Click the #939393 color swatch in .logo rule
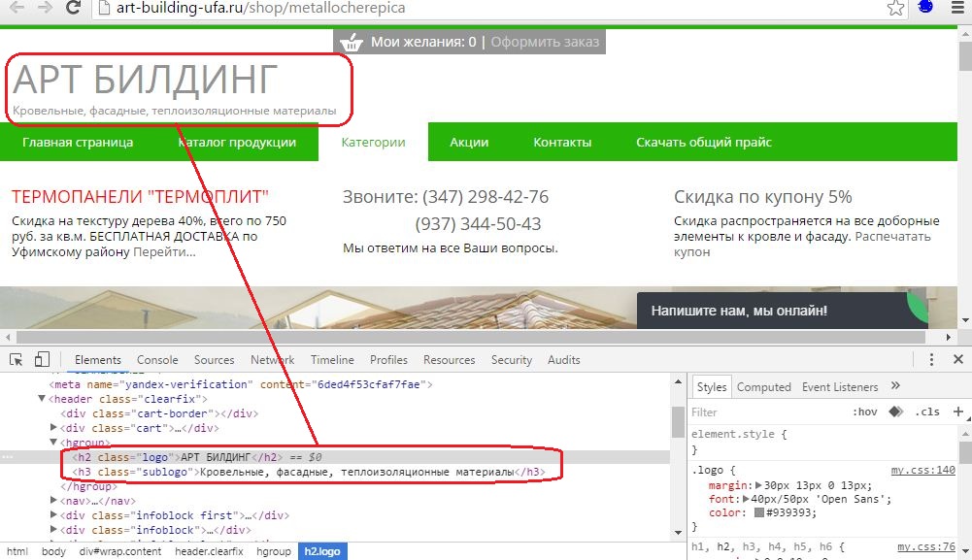 (x=758, y=512)
